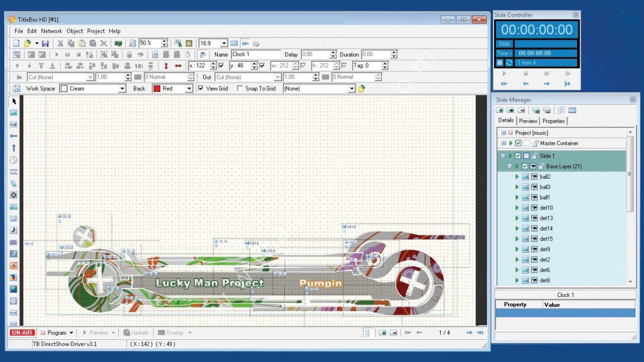Viewport: 644px width, 362px height.
Task: Expand the Master Container tree node
Action: coord(504,143)
